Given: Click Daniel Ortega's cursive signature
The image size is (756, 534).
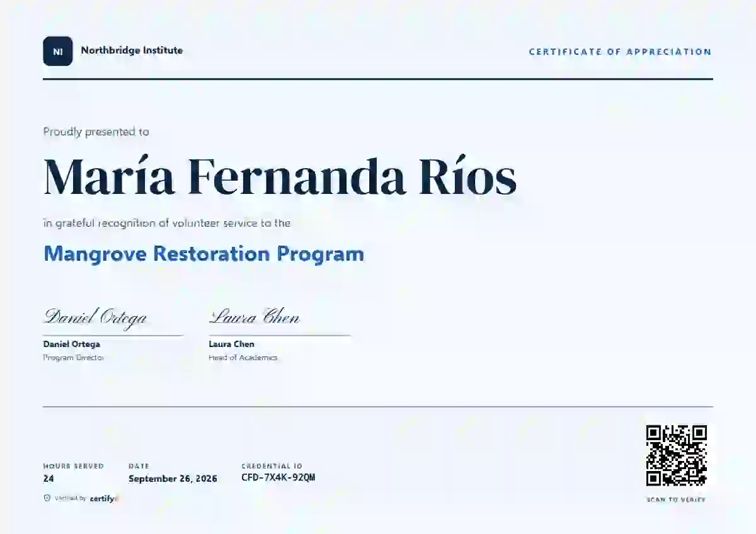Looking at the screenshot, I should [95, 317].
